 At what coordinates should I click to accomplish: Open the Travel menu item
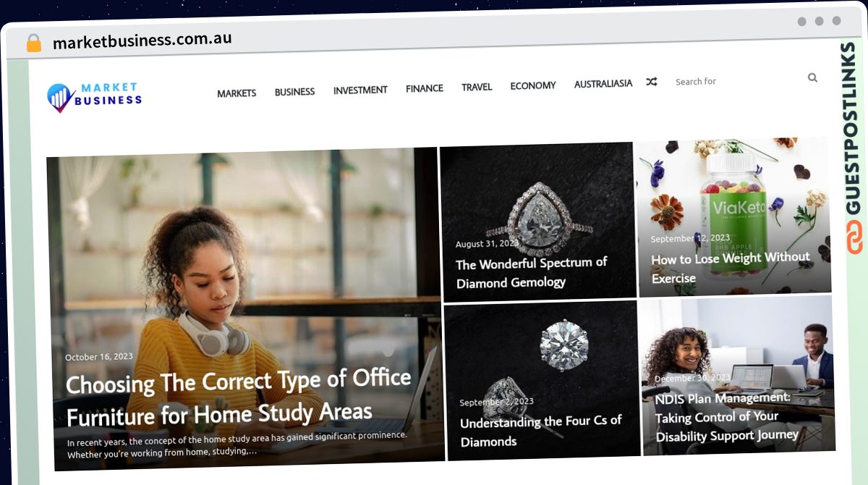pyautogui.click(x=477, y=87)
